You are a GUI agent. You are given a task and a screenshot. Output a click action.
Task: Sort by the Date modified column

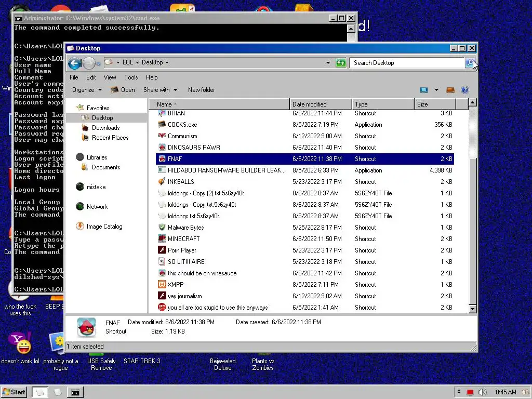coord(321,104)
